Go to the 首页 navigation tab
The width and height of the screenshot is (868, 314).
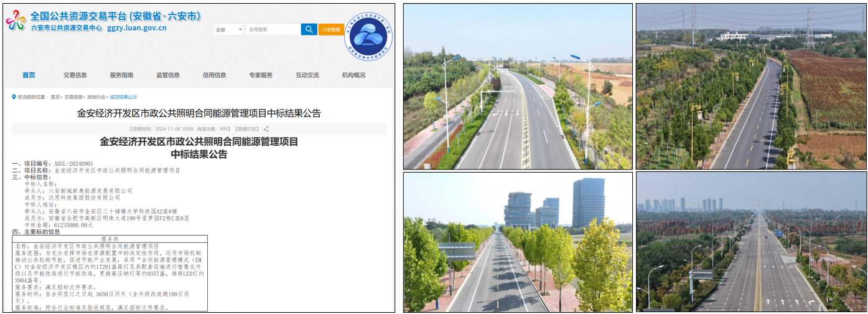pos(29,75)
